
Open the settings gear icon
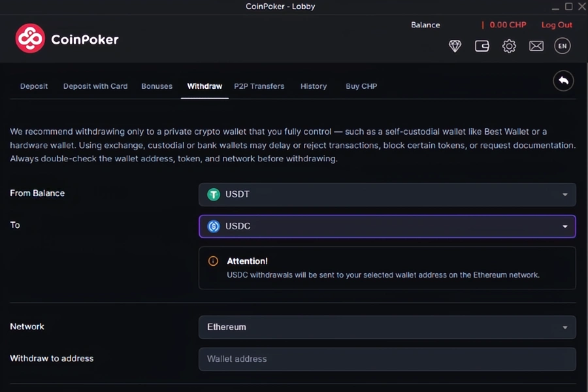coord(509,46)
